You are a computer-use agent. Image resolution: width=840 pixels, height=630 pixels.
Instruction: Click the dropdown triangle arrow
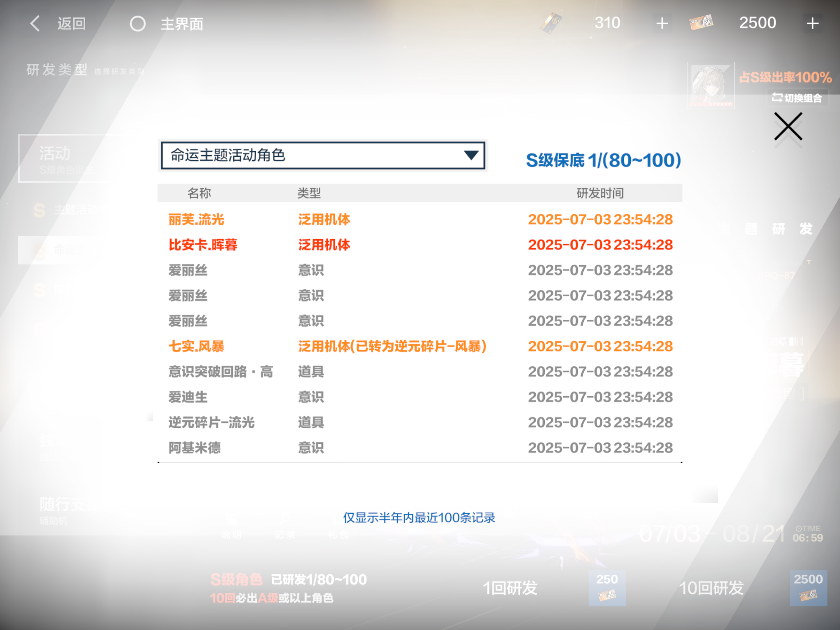pyautogui.click(x=471, y=156)
